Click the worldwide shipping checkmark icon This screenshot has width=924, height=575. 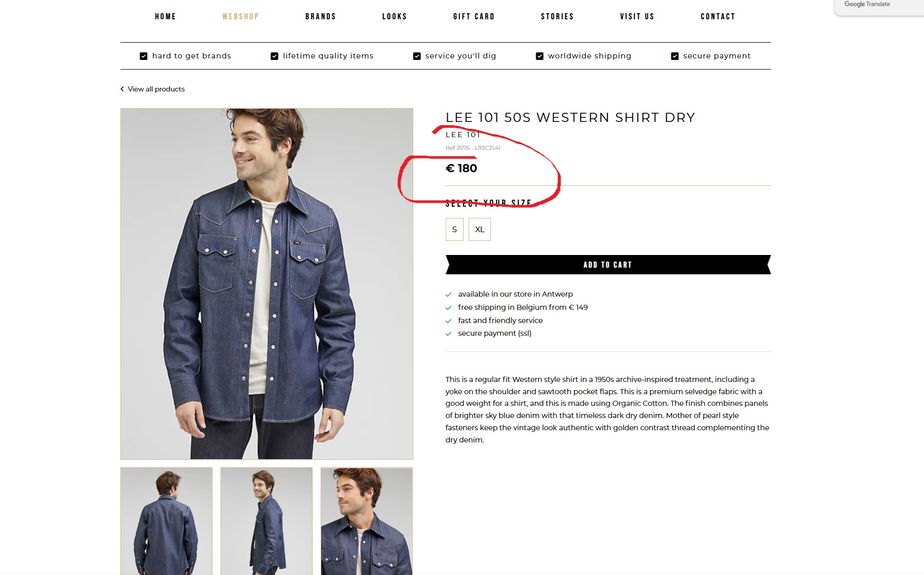coord(540,56)
